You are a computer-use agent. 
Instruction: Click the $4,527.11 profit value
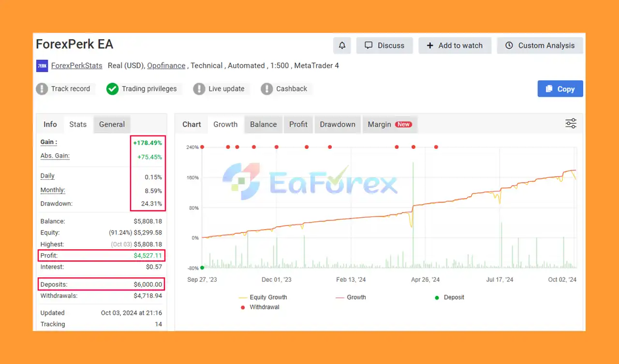click(x=148, y=255)
